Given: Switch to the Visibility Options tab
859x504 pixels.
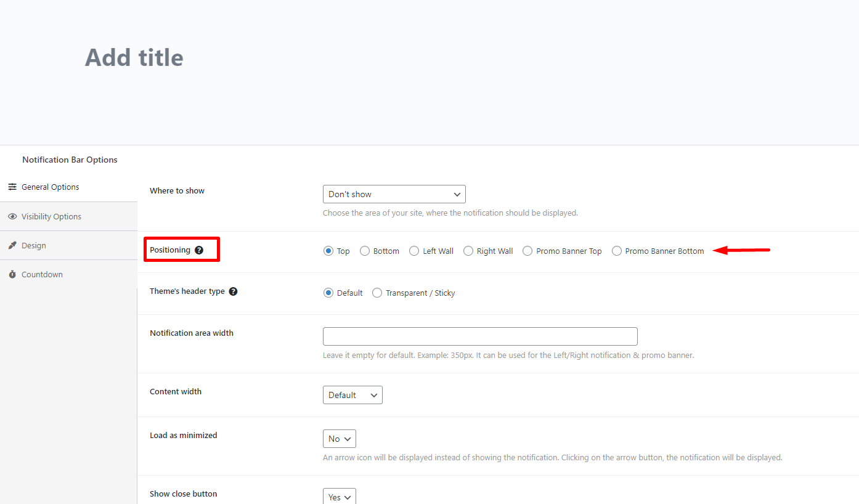Looking at the screenshot, I should [x=51, y=216].
